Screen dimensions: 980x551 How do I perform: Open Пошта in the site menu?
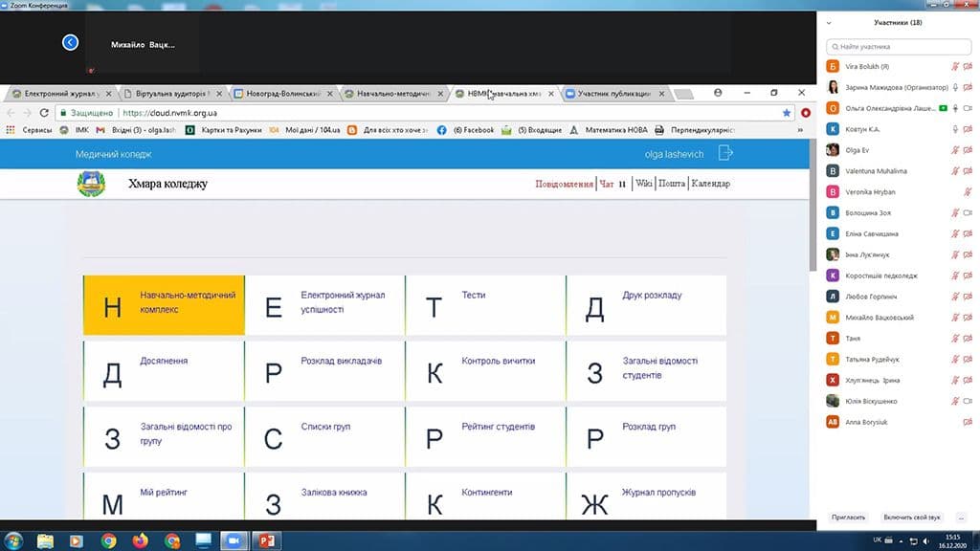[x=672, y=184]
